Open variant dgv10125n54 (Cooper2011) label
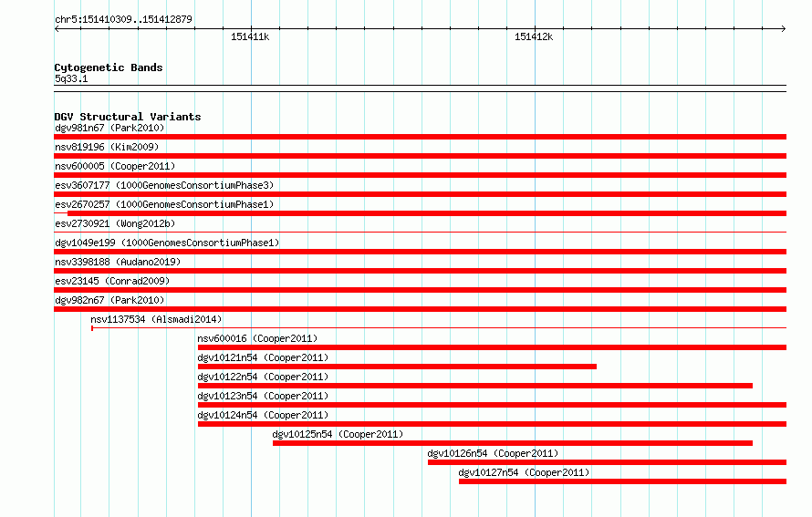This screenshot has height=517, width=812. (x=338, y=434)
